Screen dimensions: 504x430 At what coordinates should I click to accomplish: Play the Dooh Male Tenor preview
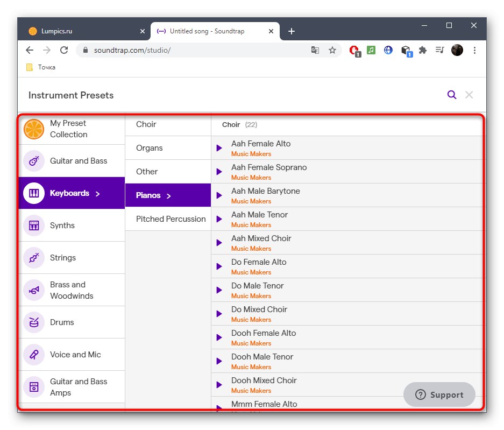[219, 361]
